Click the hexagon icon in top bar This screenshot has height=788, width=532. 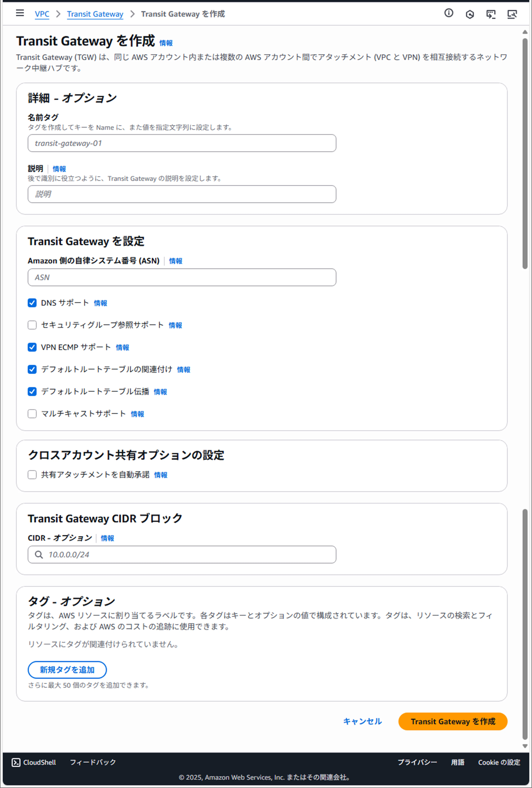[470, 14]
